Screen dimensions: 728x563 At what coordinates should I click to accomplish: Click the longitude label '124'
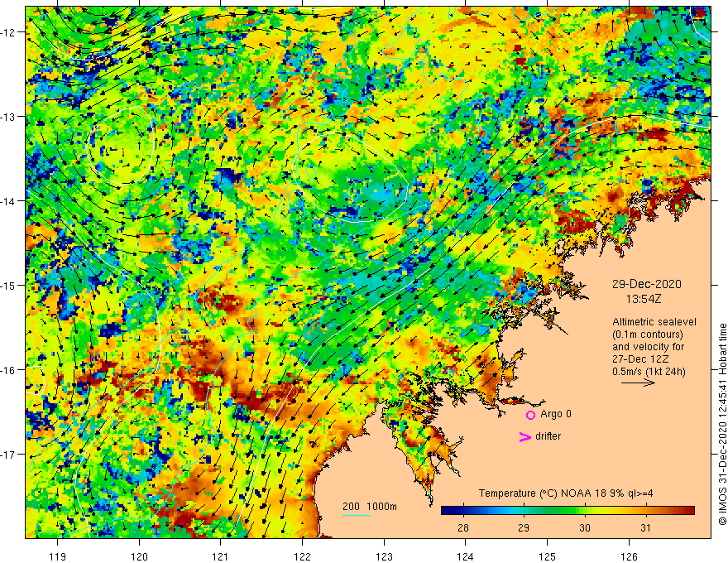pos(466,556)
